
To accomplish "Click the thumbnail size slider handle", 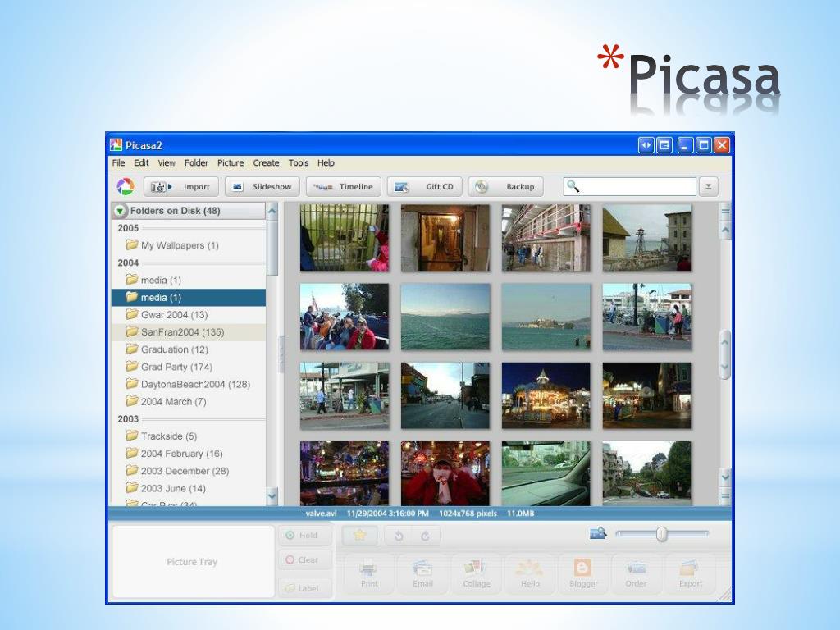I will [x=662, y=533].
